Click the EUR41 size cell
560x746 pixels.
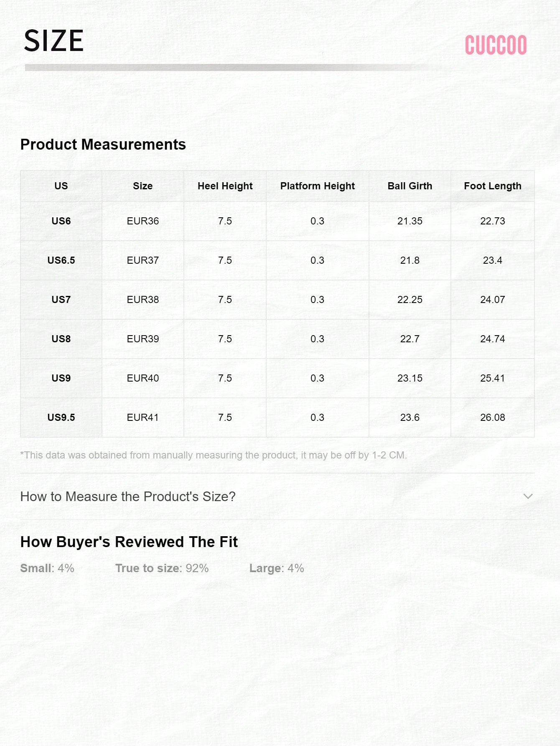click(x=143, y=418)
